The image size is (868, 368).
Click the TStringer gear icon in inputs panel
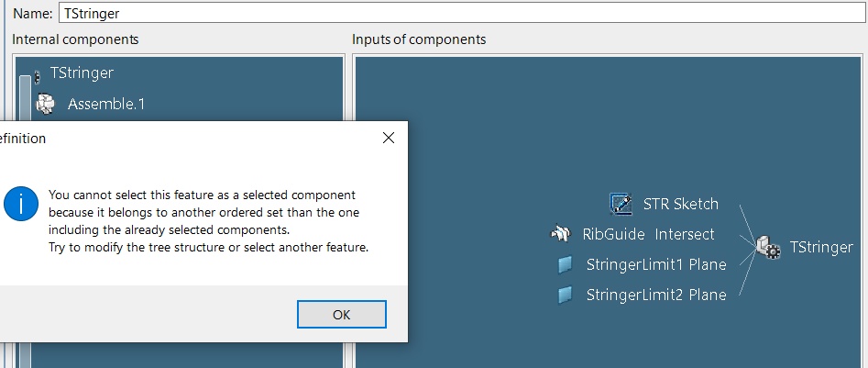pos(768,247)
